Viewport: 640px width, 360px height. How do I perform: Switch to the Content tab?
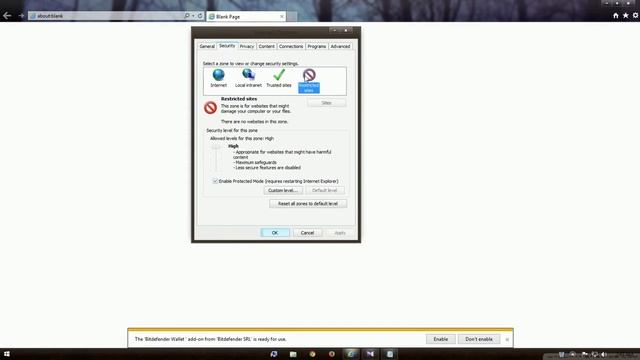267,46
